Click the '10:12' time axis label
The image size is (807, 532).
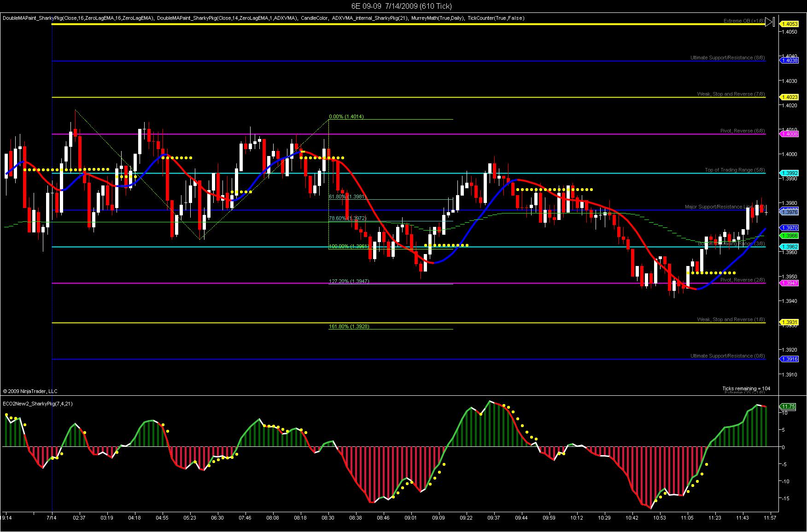(577, 518)
